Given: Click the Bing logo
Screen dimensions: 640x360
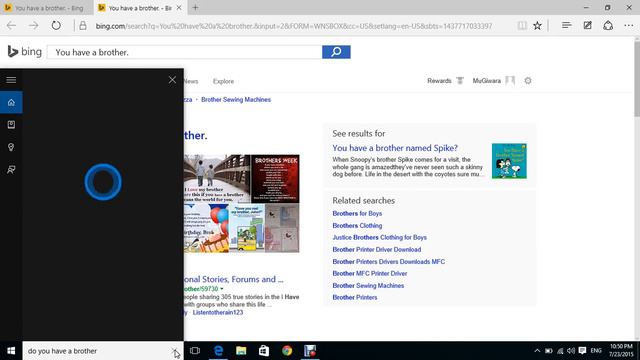Looking at the screenshot, I should (24, 52).
